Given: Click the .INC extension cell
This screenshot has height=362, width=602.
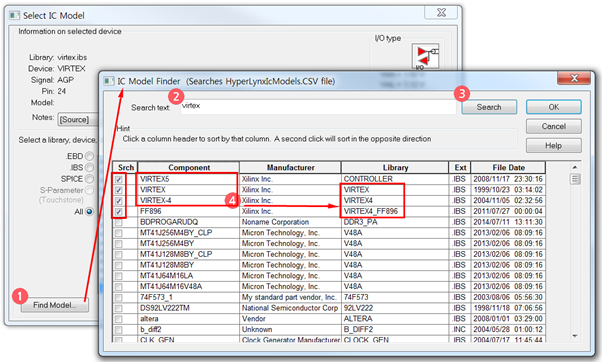Looking at the screenshot, I should pos(460,329).
